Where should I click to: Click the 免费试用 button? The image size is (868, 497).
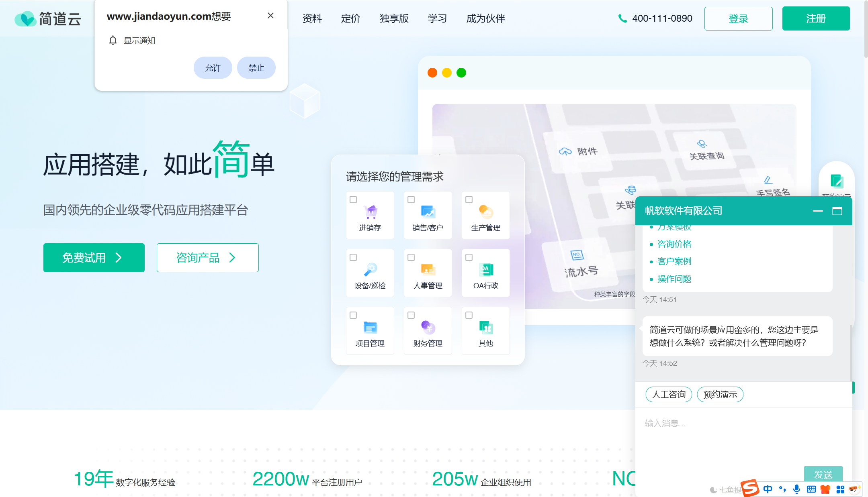(94, 258)
